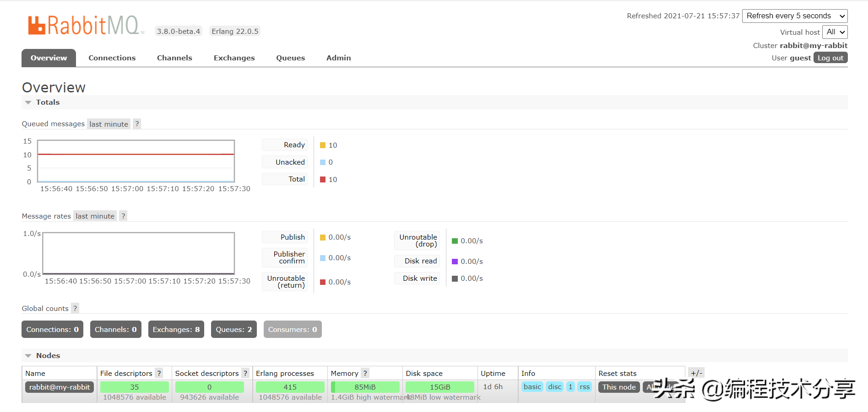Click the red Unroutable (return) swatch
Viewport: 868px width, 412px height.
(x=323, y=282)
